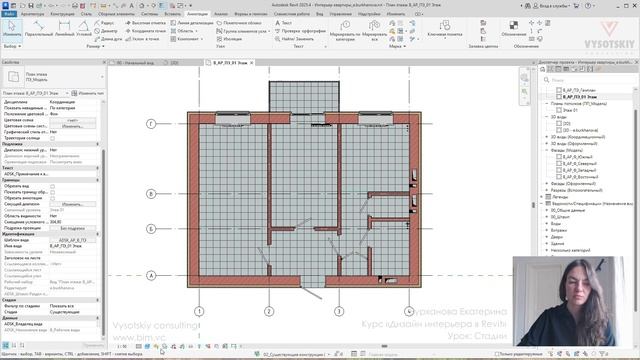
Task: Click Изменить button for Цветовые схемы систем
Action: pos(73,127)
